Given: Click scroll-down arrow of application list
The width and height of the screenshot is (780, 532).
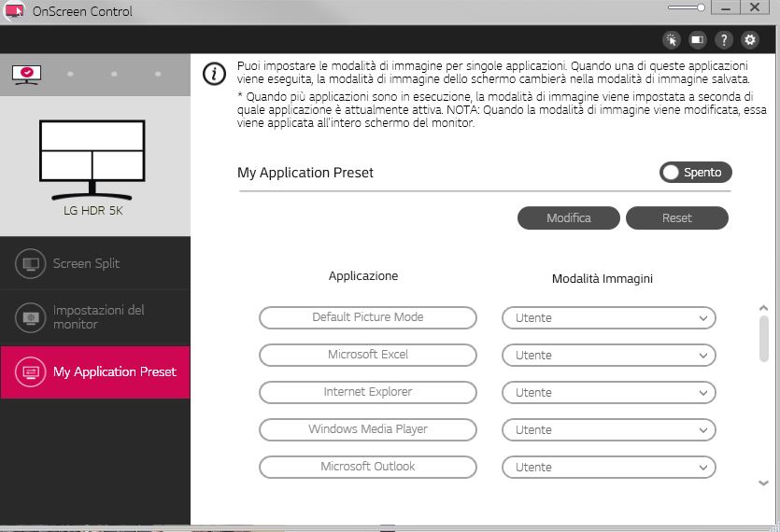Looking at the screenshot, I should [763, 483].
